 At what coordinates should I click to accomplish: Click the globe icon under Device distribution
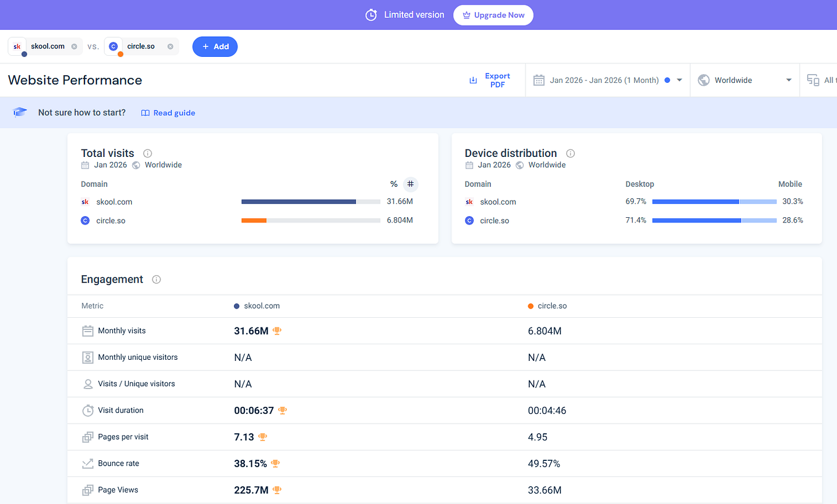click(x=520, y=166)
